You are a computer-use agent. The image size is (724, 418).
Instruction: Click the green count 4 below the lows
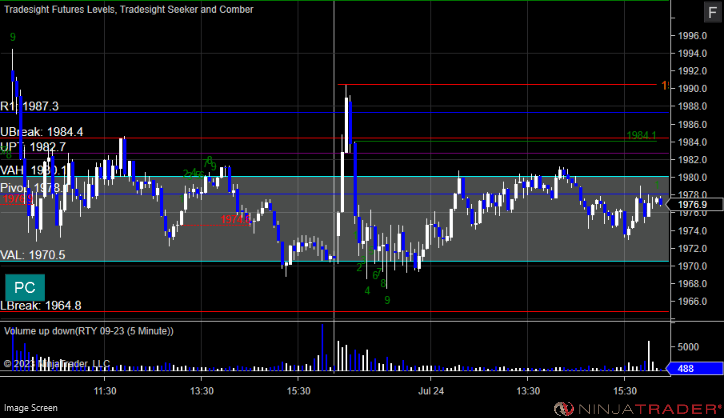[367, 291]
